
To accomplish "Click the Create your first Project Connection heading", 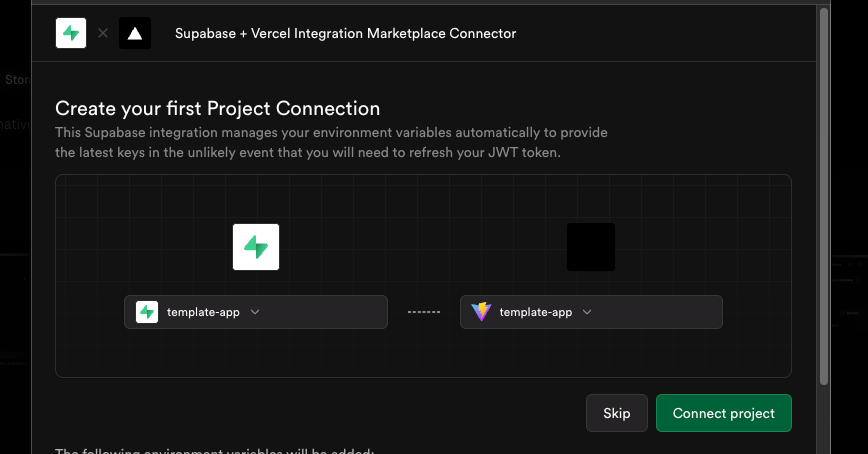I will (218, 109).
